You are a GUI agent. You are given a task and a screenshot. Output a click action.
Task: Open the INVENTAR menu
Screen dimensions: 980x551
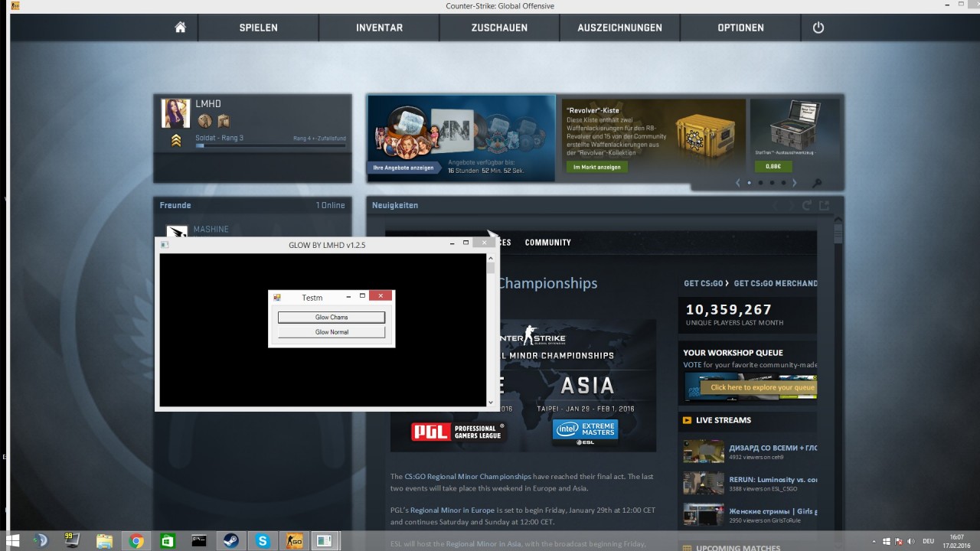coord(379,28)
